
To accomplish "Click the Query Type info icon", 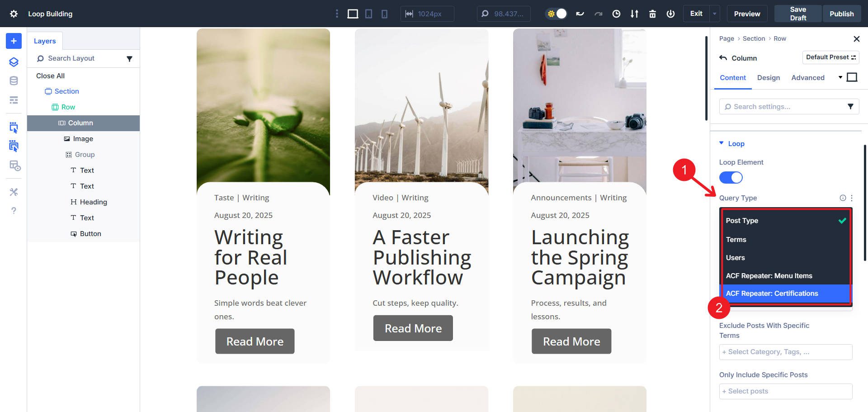I will tap(843, 198).
